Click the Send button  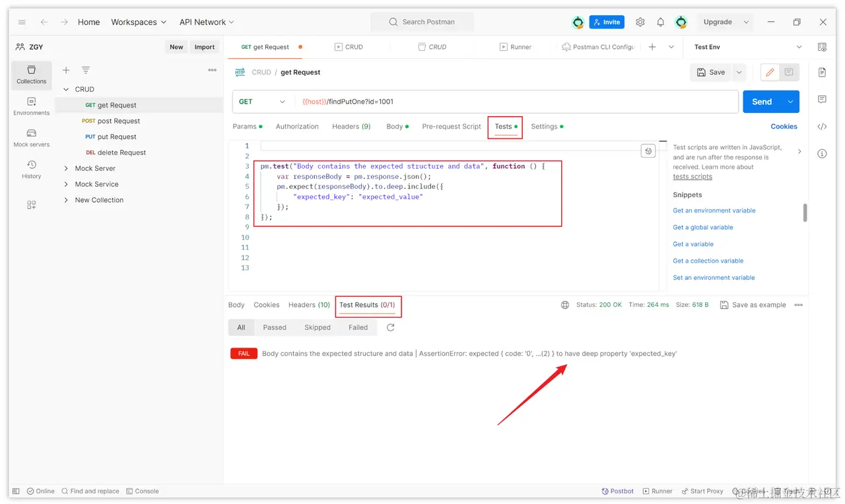point(762,102)
